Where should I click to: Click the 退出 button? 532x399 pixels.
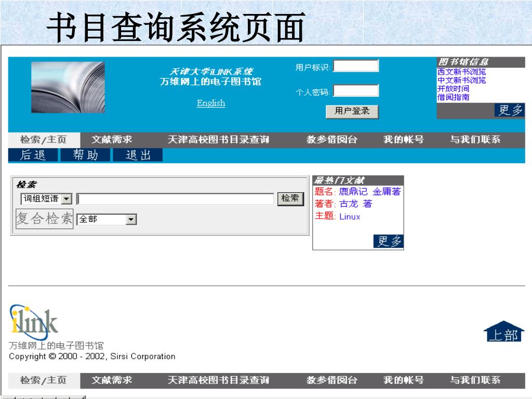138,155
